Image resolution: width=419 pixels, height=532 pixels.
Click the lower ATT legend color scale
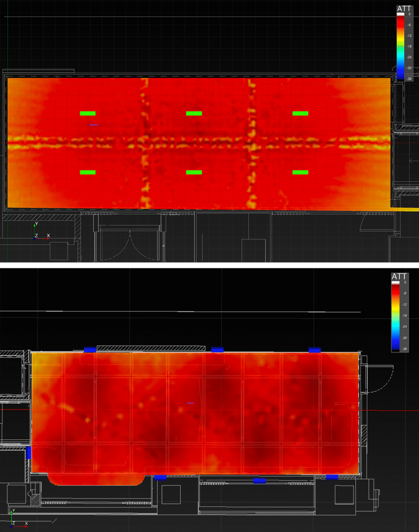click(395, 315)
